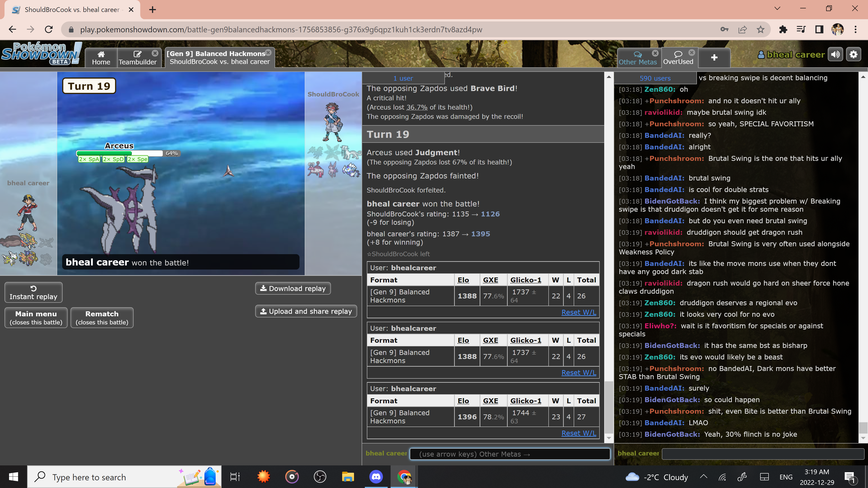Click the 2x SpA boost badge
868x488 pixels.
click(x=89, y=159)
